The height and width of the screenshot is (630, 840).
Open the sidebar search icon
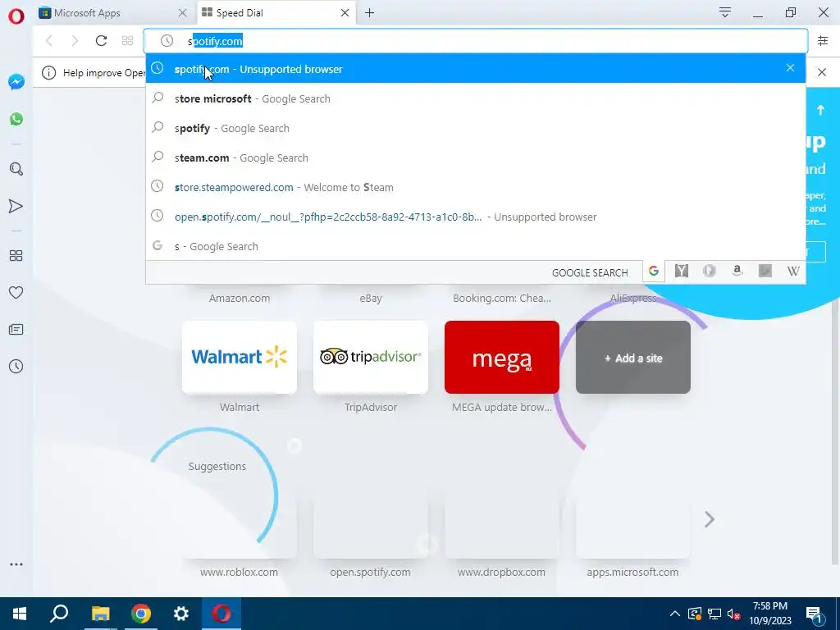[16, 169]
